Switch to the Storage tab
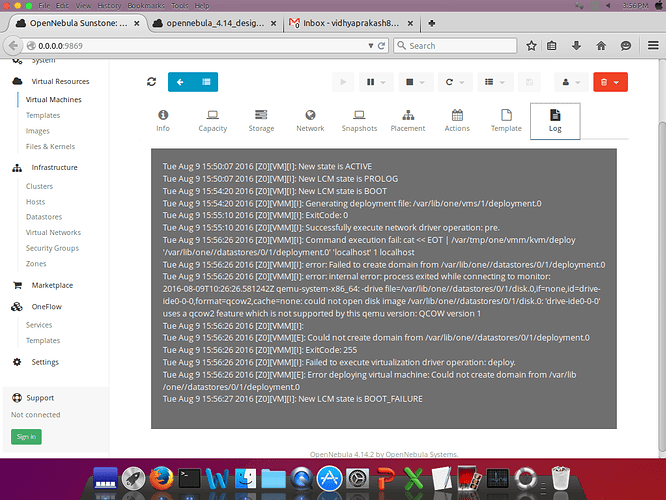This screenshot has height=500, width=666. point(261,121)
